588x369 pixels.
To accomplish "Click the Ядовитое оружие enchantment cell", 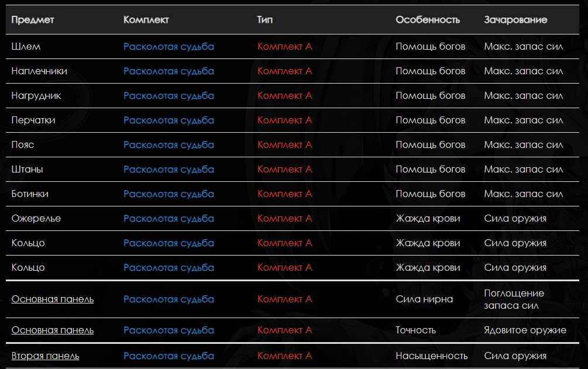I will (x=525, y=330).
